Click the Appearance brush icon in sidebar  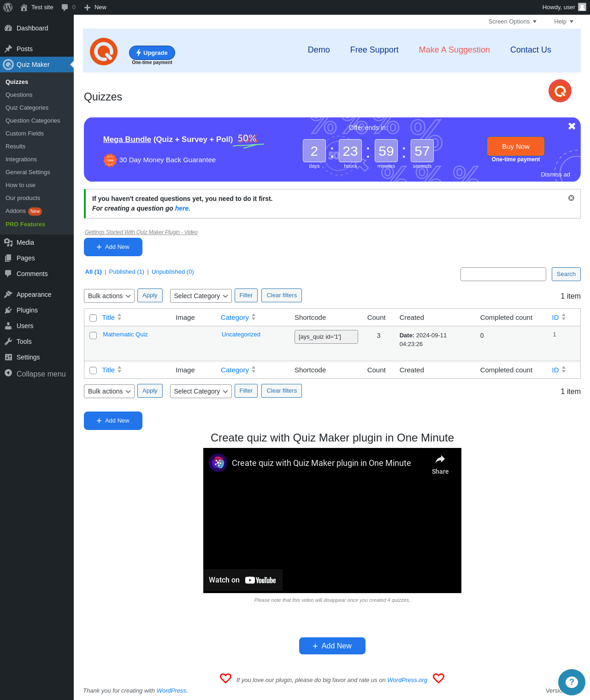point(8,294)
